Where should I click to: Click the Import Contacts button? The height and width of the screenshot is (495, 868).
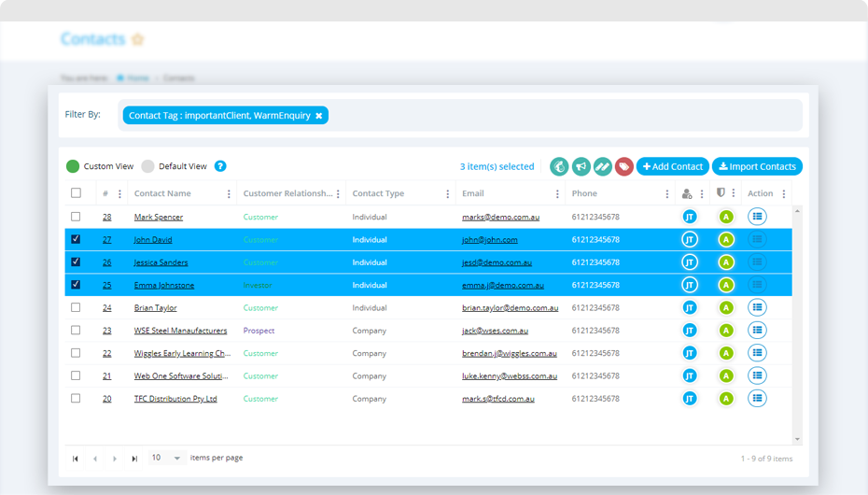(x=757, y=166)
